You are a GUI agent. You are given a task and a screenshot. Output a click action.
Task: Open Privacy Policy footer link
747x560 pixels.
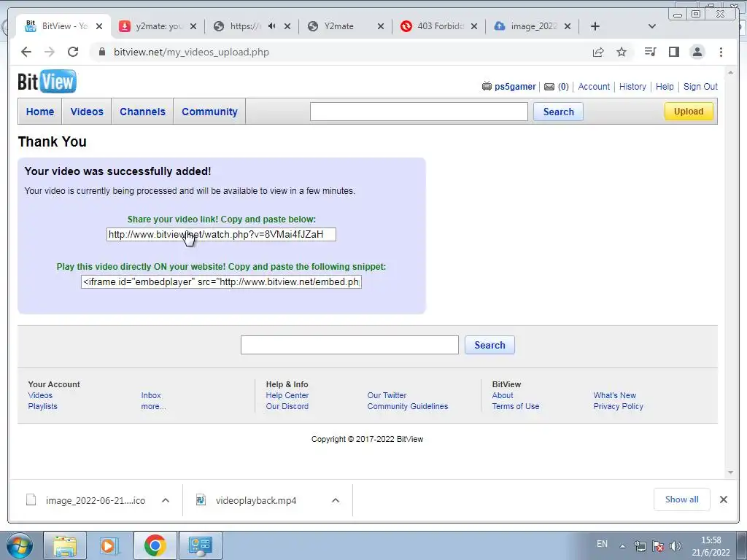[x=618, y=406]
